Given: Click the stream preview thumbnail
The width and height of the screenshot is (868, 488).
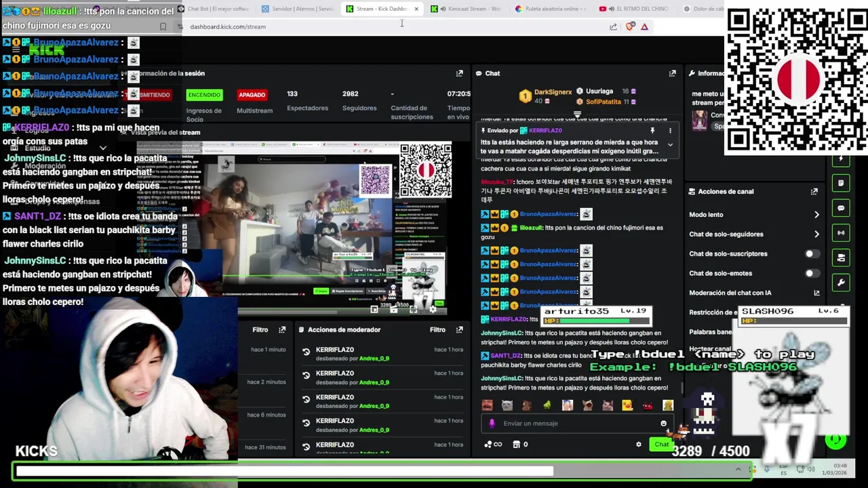Looking at the screenshot, I should (x=294, y=228).
